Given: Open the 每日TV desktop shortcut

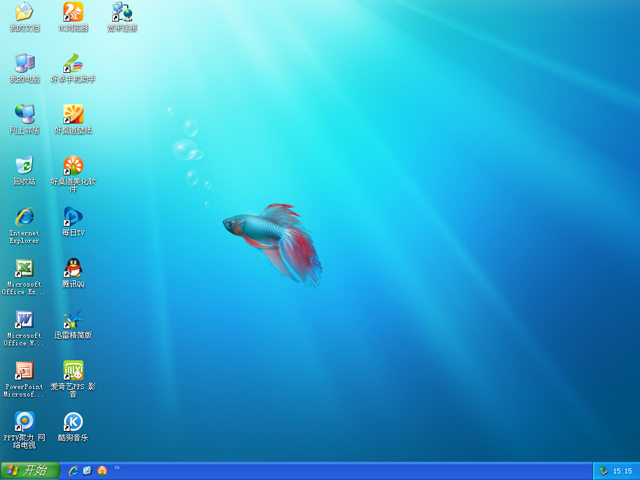Looking at the screenshot, I should (x=73, y=216).
